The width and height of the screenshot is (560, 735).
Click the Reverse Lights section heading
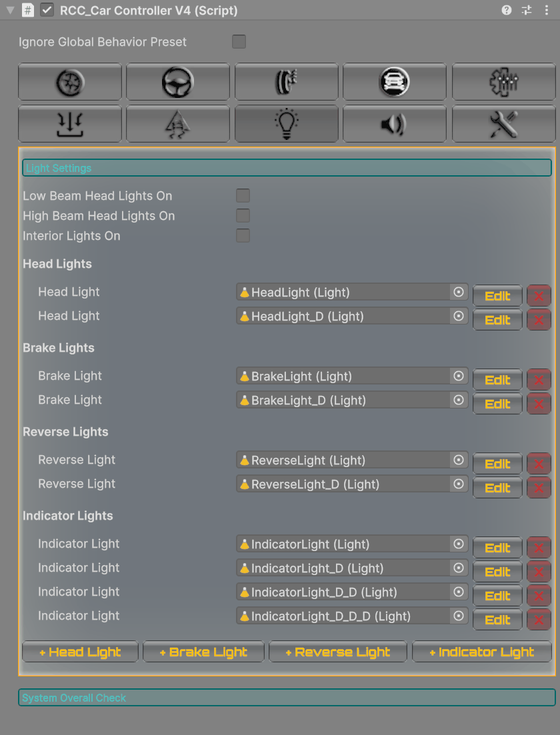[65, 432]
